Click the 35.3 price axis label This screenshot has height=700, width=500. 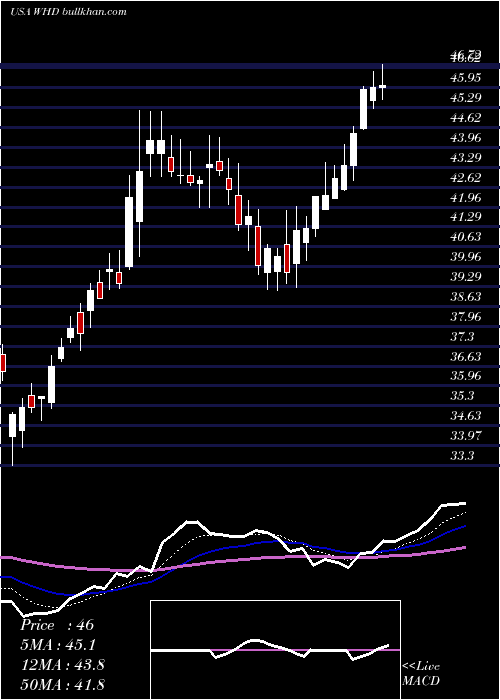(x=462, y=396)
